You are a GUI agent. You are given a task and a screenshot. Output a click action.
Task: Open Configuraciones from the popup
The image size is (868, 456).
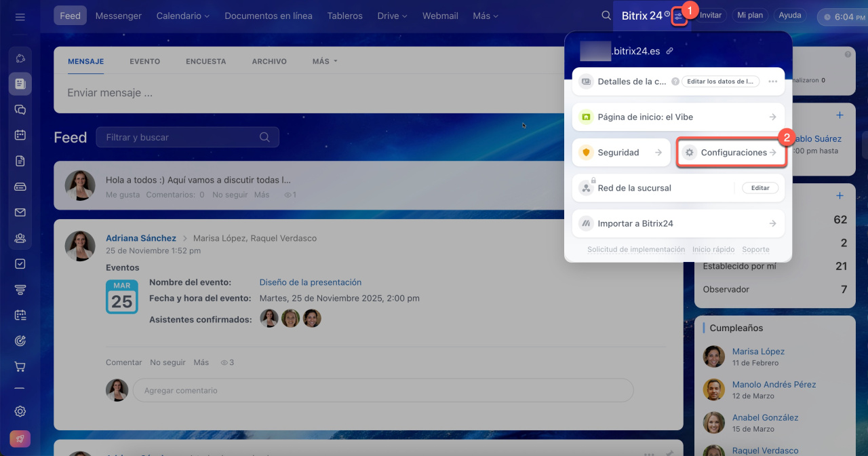point(732,153)
